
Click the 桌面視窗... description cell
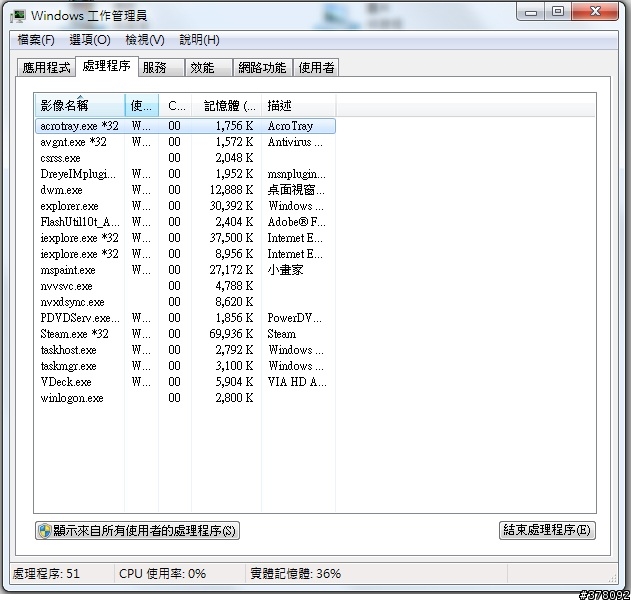click(296, 190)
